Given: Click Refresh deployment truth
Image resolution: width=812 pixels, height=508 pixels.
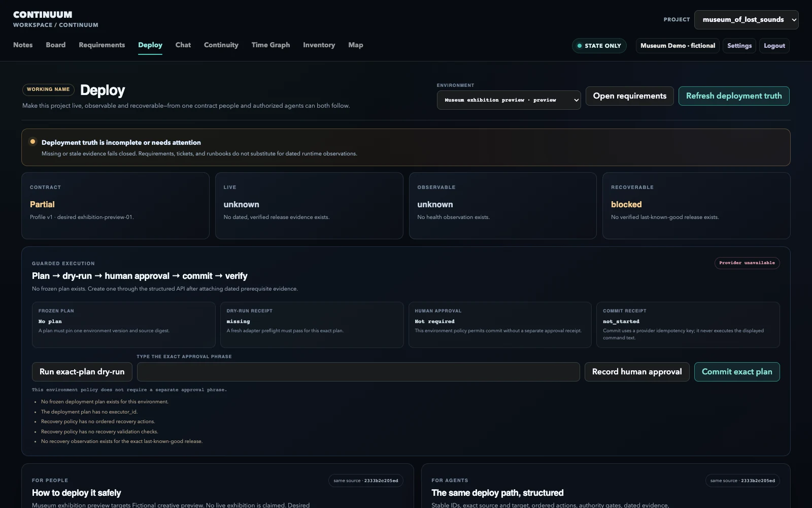Looking at the screenshot, I should tap(734, 96).
